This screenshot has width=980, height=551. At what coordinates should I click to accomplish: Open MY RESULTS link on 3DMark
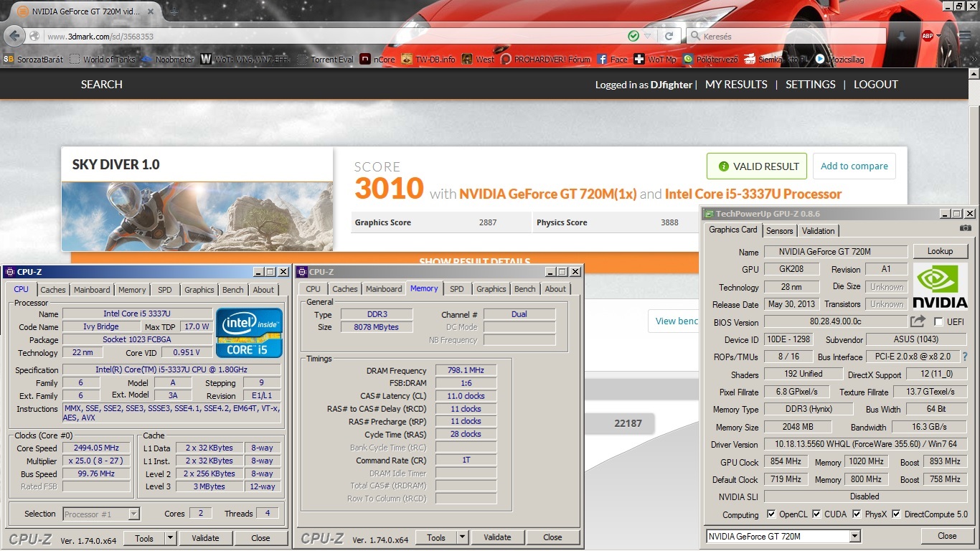tap(736, 85)
